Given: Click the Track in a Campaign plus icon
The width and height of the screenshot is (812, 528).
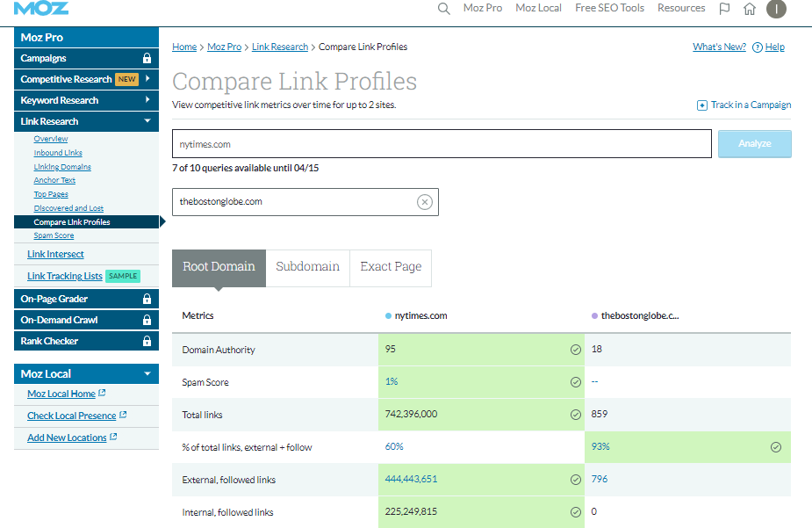Looking at the screenshot, I should point(701,105).
